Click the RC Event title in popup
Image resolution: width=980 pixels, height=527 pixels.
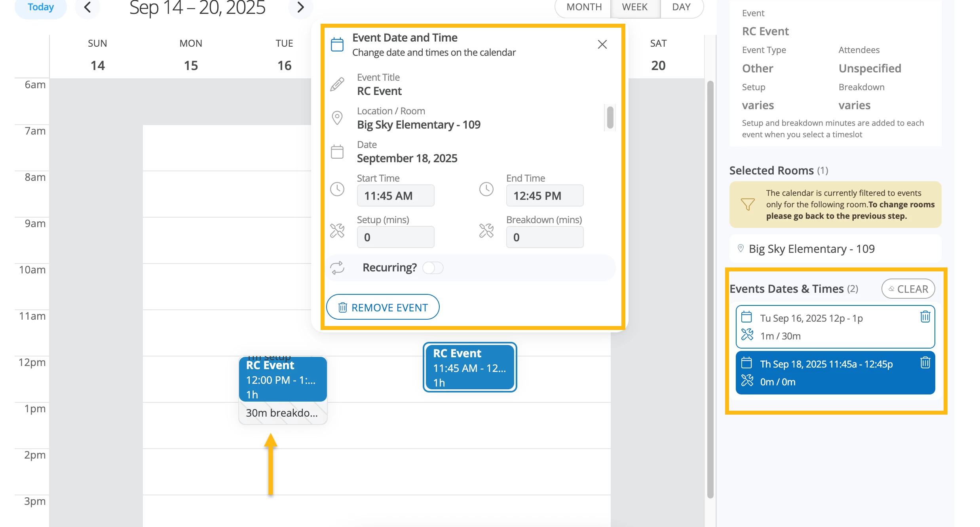pos(379,91)
